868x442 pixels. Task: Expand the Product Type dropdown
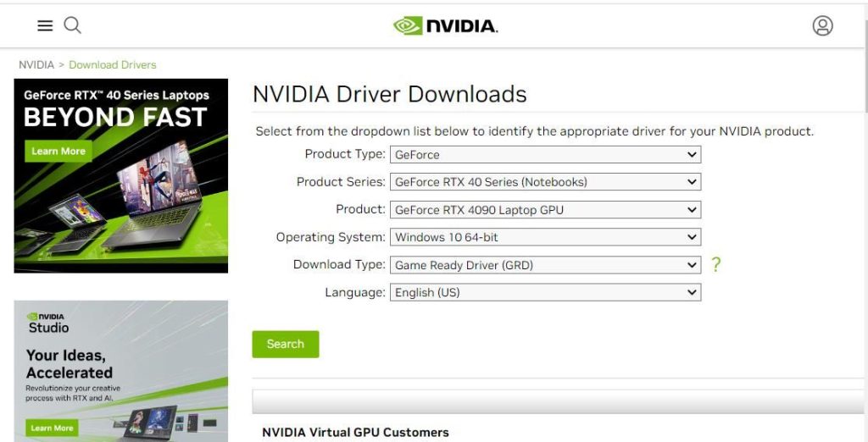tap(545, 155)
